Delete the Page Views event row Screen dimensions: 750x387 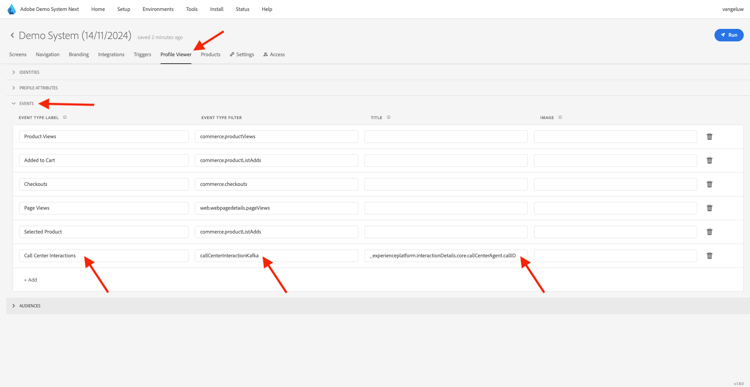coord(709,208)
